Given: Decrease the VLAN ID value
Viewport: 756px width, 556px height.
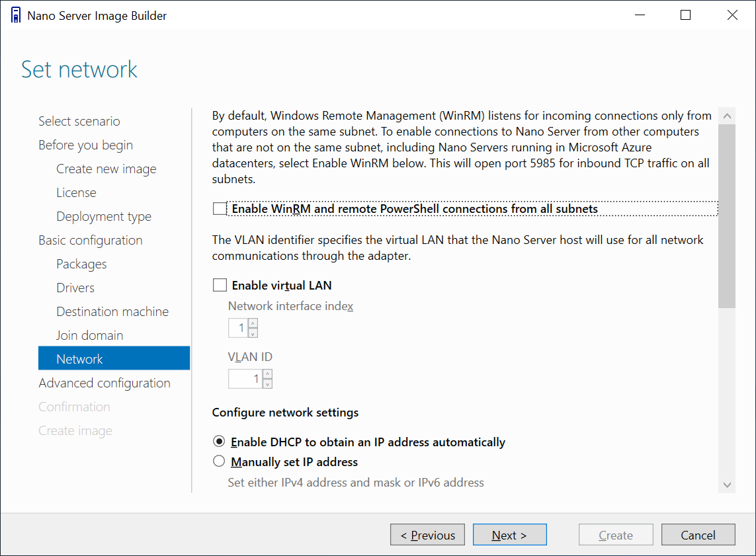Looking at the screenshot, I should [x=267, y=383].
